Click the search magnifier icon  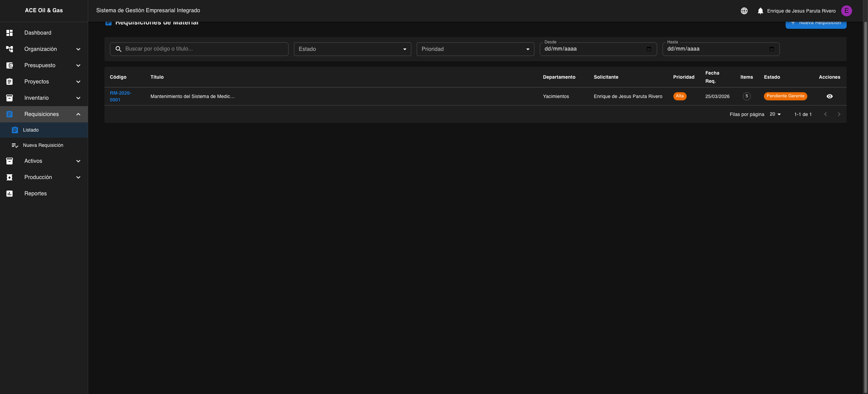(118, 49)
